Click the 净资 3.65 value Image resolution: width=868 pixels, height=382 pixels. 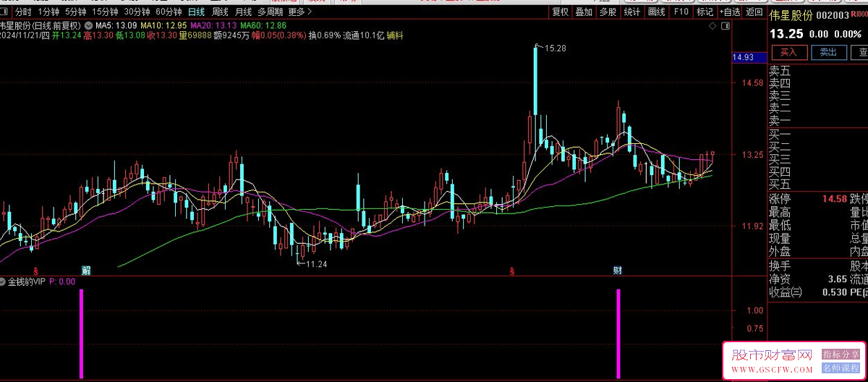837,279
